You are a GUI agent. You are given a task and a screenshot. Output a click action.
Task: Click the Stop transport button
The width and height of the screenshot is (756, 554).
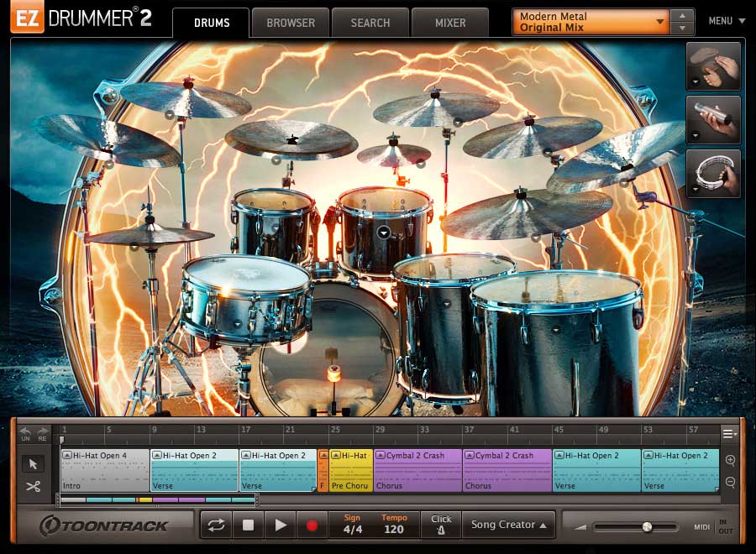(x=248, y=525)
